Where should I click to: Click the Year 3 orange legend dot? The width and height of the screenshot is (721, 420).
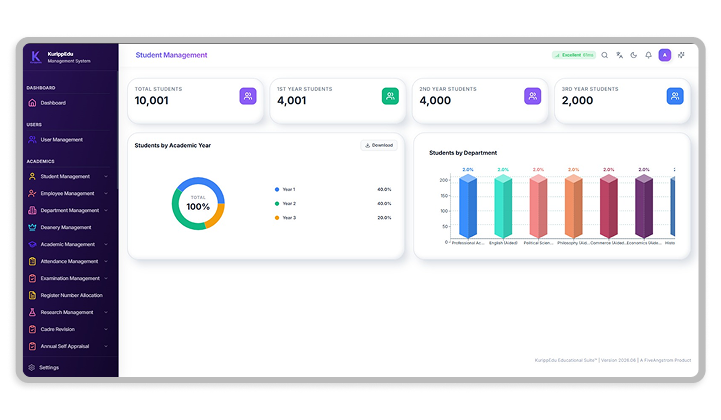coord(277,218)
